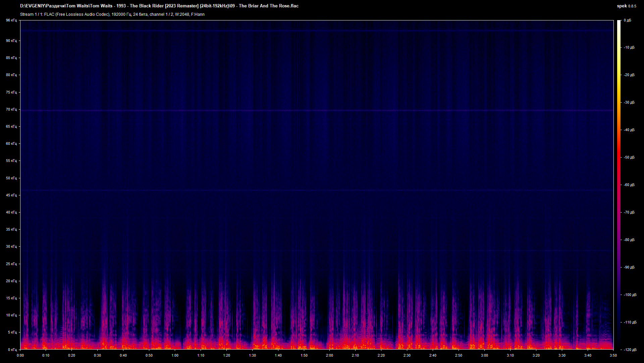Click the 1:30 time axis label
This screenshot has width=644, height=363.
[253, 356]
